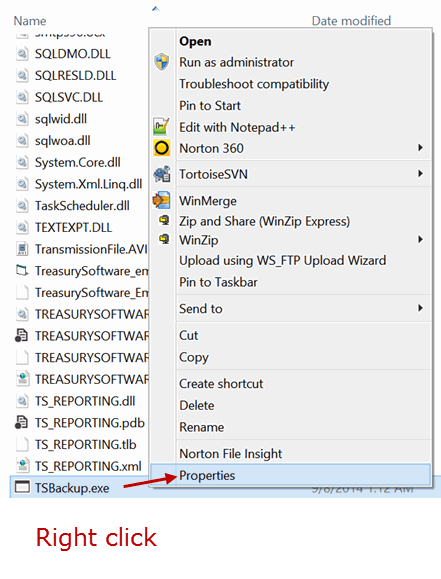
Task: Click the TS_REPORTING.xml file icon
Action: 23,466
